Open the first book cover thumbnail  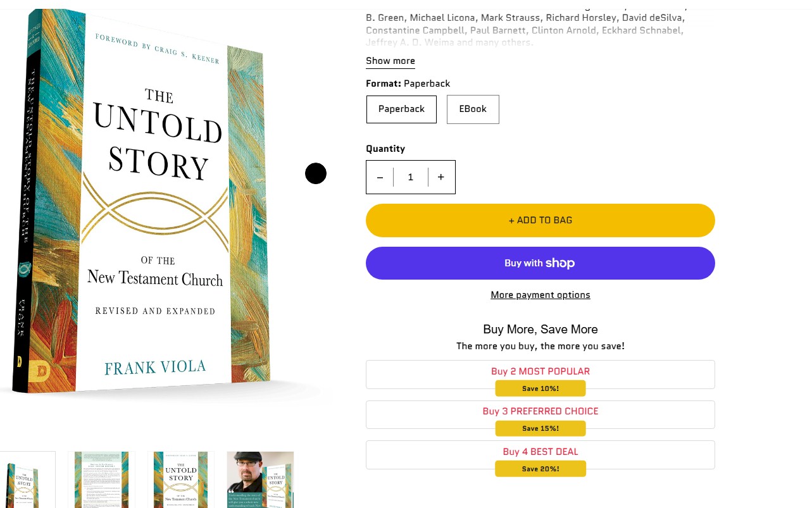[x=27, y=480]
